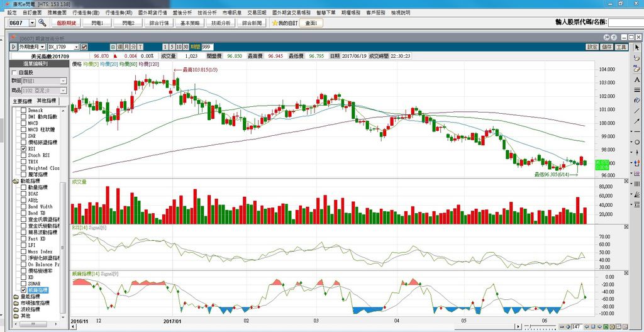Screen dimensions: 644x332
Task: Select the 日 daily period button
Action: (x=113, y=47)
